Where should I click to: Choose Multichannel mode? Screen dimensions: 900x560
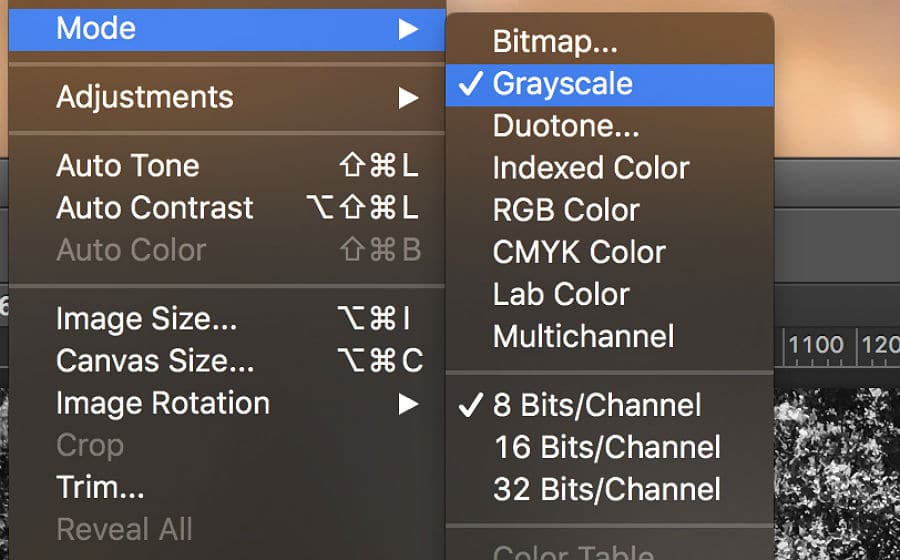coord(583,336)
